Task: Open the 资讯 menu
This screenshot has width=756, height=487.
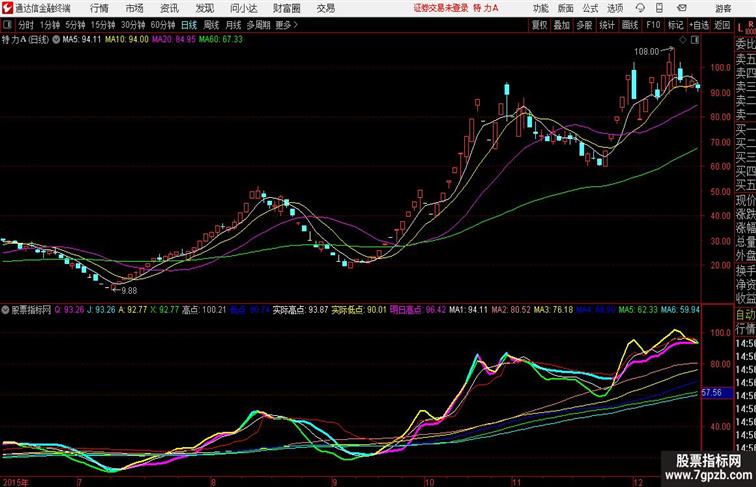Action: pyautogui.click(x=169, y=8)
